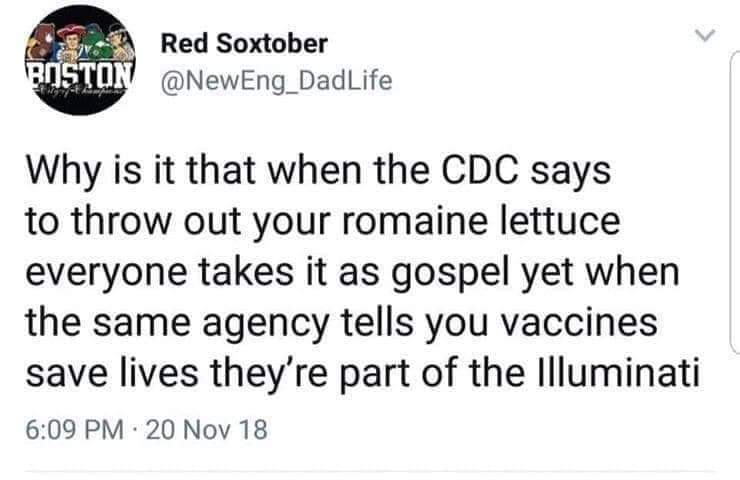Click the cartoon mascots in avatar
Viewport: 740px width, 480px height.
tap(78, 42)
